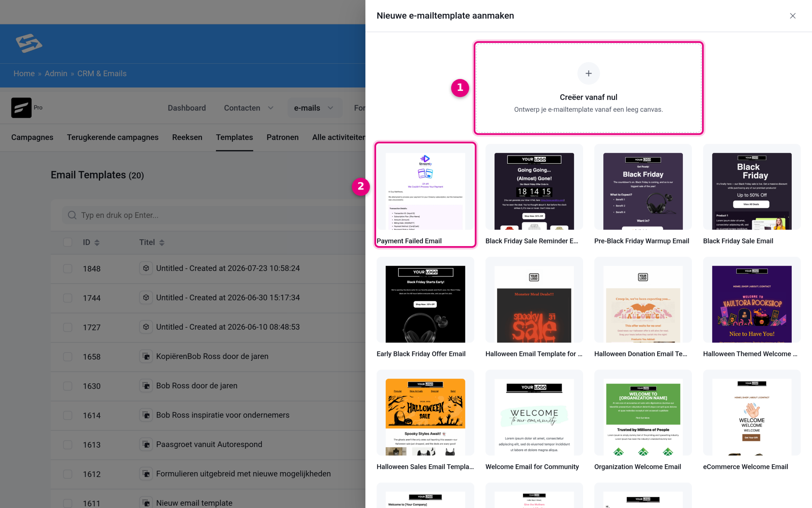Image resolution: width=812 pixels, height=508 pixels.
Task: Switch to Terugkerende campagnes tab
Action: [112, 137]
